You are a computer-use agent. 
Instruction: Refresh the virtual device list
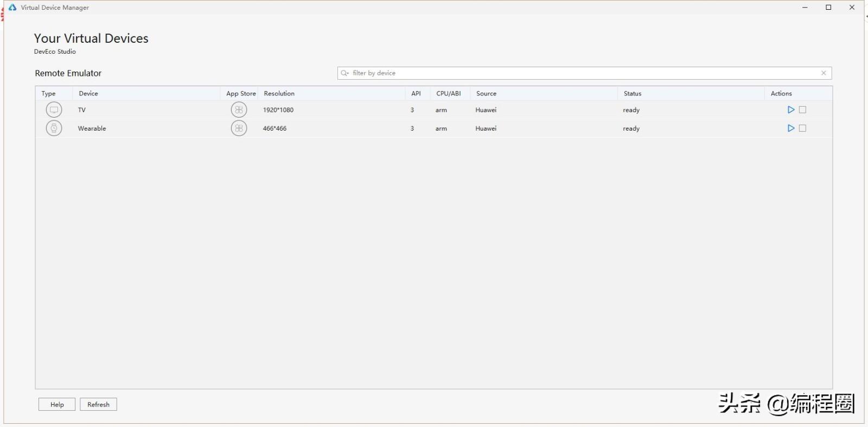pos(98,404)
